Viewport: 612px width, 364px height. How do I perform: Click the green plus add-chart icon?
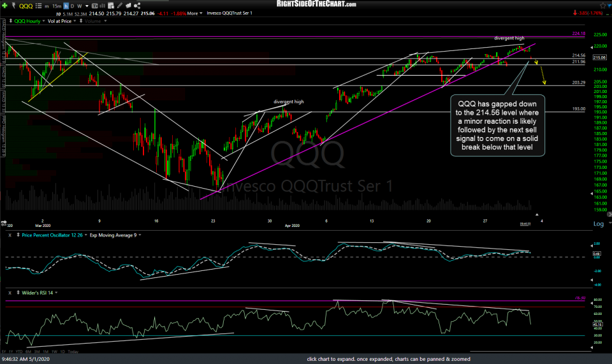(4, 6)
